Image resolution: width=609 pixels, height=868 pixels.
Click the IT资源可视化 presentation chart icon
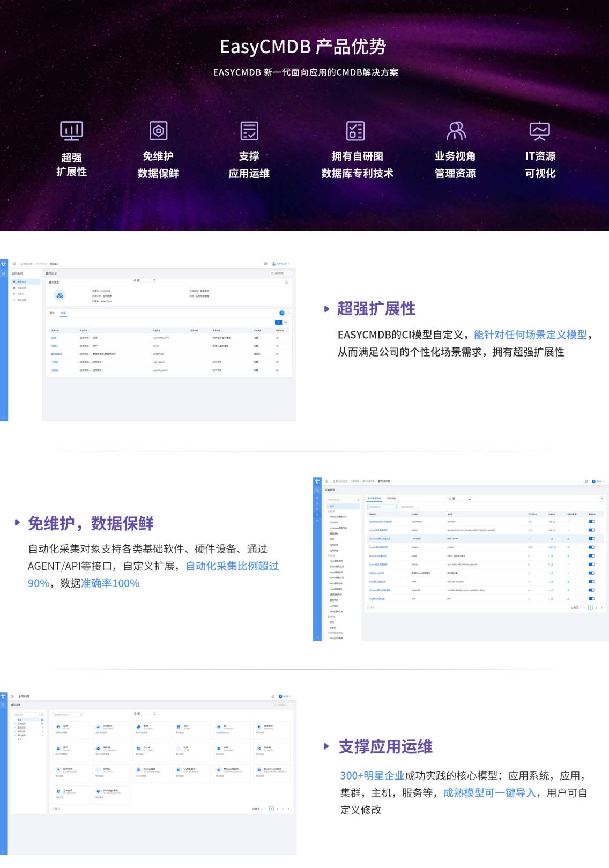[540, 131]
